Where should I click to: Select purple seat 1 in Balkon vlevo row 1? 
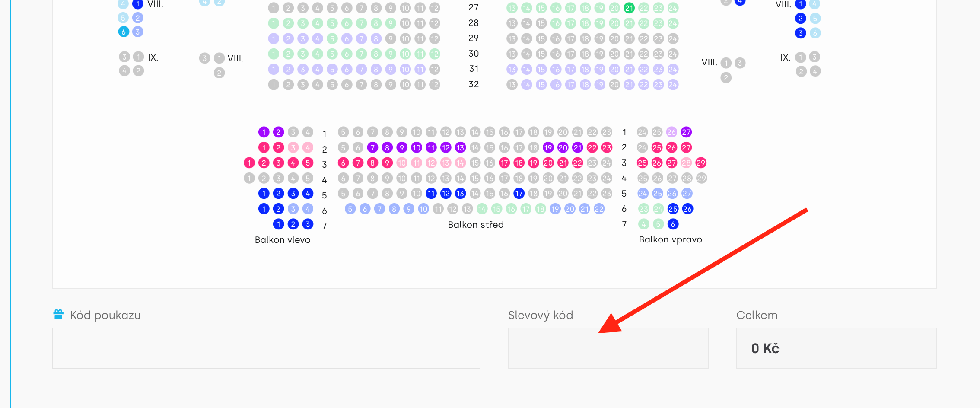tap(264, 132)
